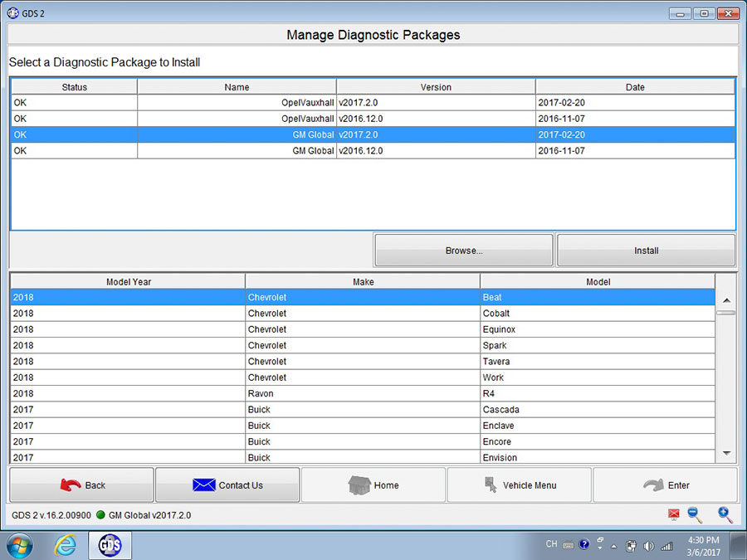This screenshot has width=747, height=560.
Task: Expand hidden icons in the system tray
Action: coord(614,545)
